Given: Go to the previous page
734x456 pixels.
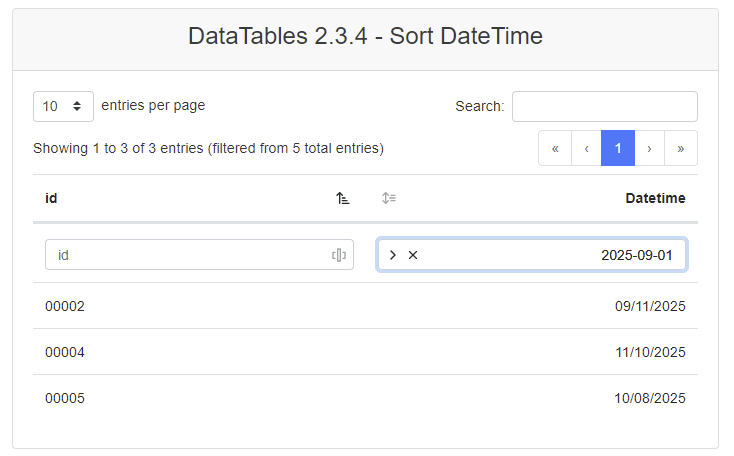Looking at the screenshot, I should [x=586, y=148].
